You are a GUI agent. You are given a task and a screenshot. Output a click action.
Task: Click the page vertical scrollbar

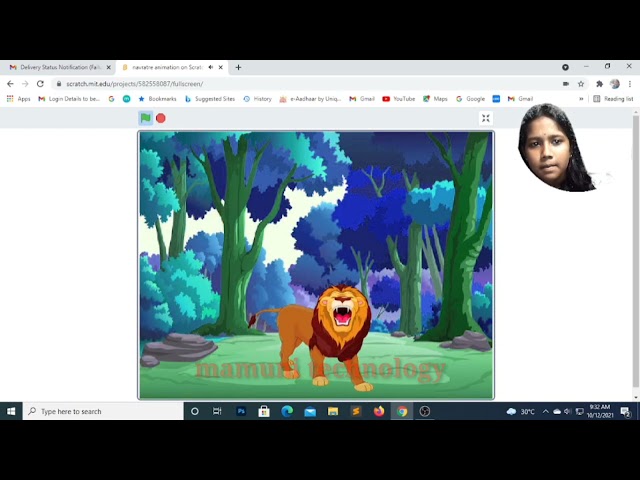636,251
